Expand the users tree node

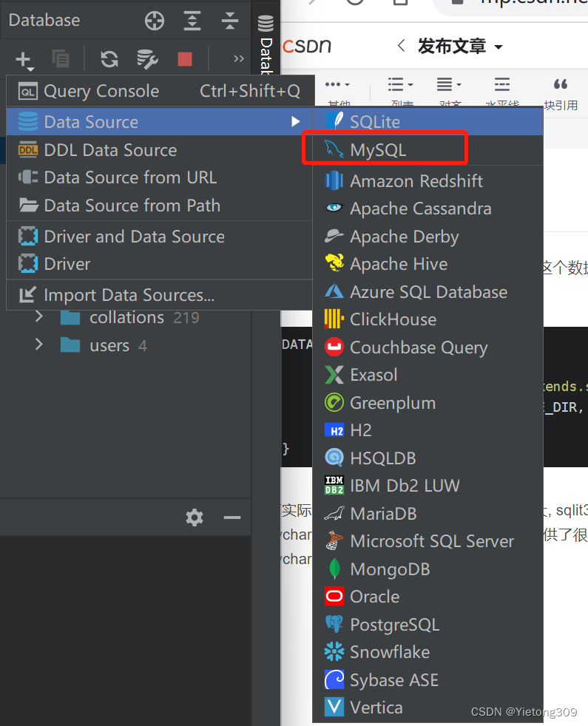pyautogui.click(x=38, y=345)
